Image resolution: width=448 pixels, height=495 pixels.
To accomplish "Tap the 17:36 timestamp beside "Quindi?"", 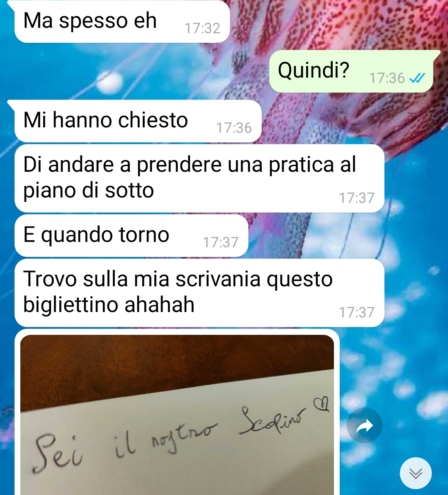I will (387, 78).
